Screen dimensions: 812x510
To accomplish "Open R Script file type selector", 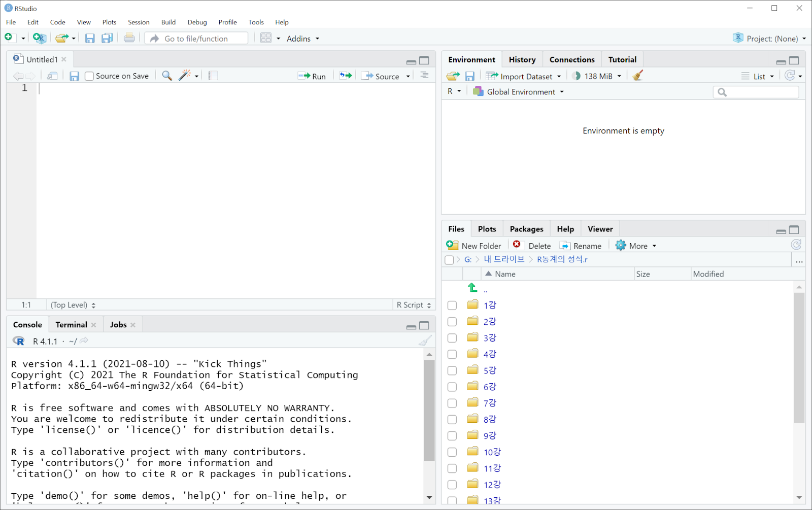I will (414, 305).
